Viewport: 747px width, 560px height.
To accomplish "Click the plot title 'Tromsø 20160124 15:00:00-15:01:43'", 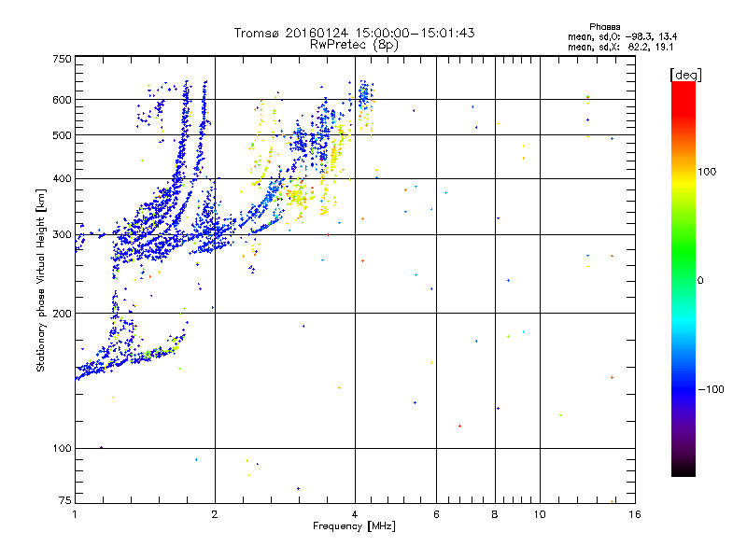I will (354, 33).
